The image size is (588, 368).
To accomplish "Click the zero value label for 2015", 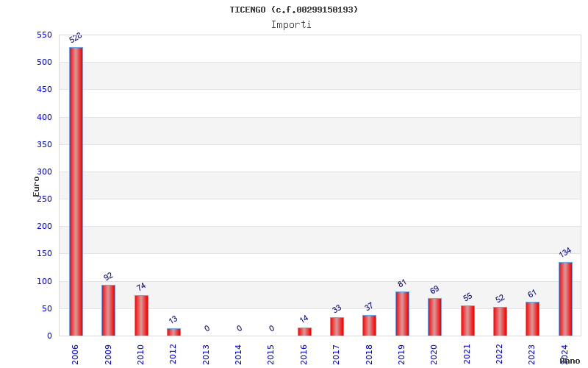I will click(x=272, y=328).
